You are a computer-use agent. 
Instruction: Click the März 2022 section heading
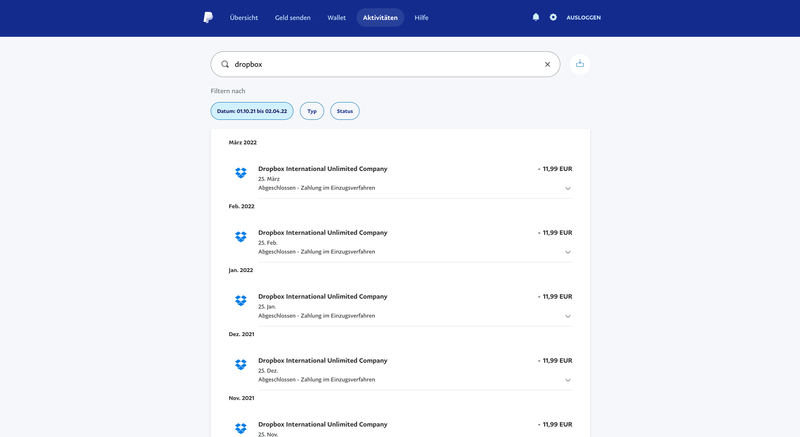(243, 143)
